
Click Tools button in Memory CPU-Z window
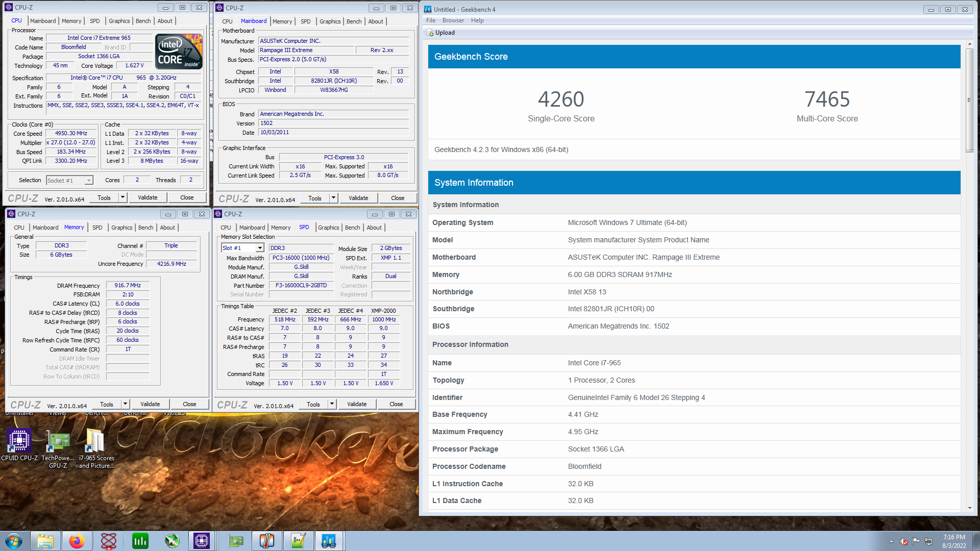[107, 404]
